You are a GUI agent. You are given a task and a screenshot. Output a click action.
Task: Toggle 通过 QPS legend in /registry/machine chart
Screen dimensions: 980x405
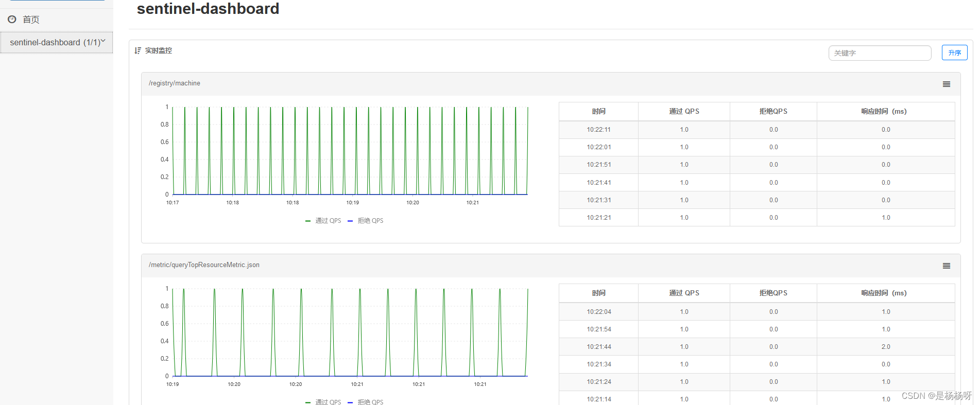(323, 221)
